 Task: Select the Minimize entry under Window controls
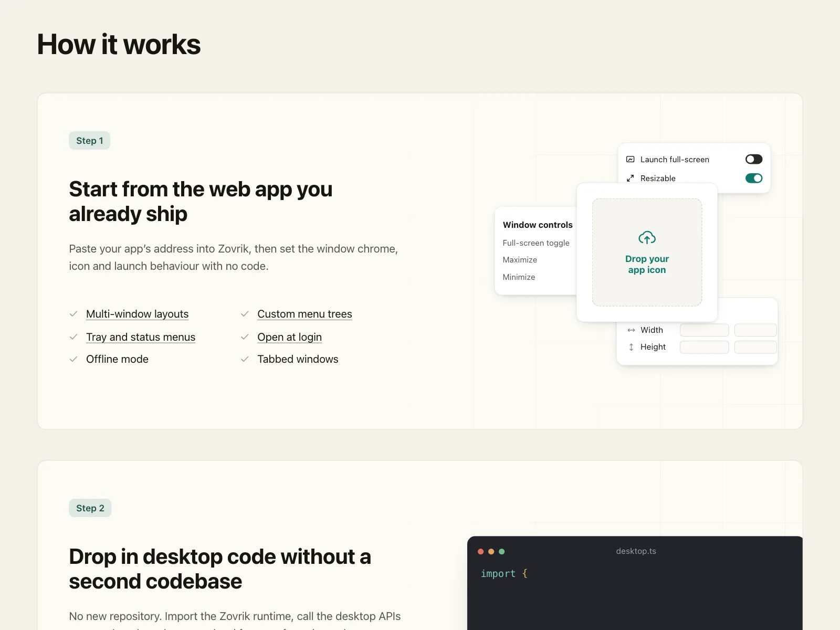click(x=519, y=277)
